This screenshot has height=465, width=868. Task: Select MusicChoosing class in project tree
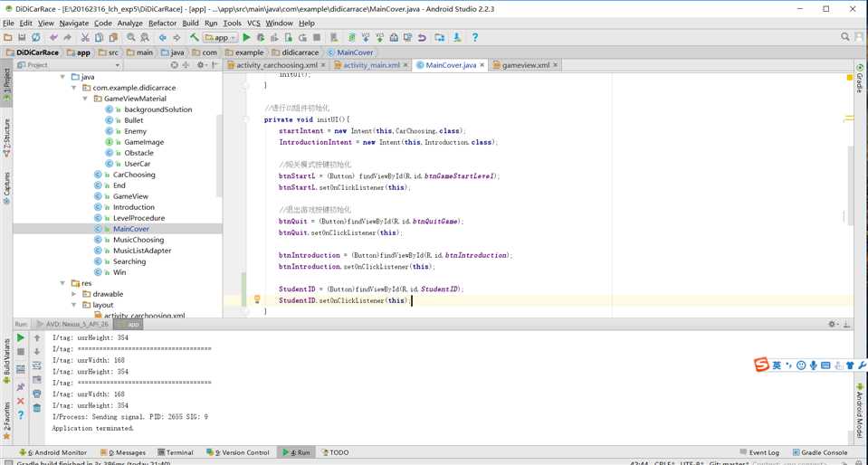(x=138, y=240)
